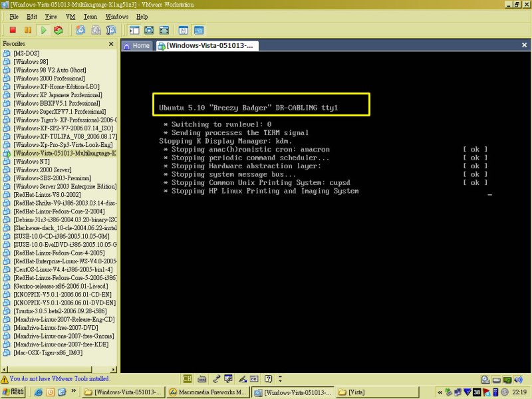Revert to snapshot with the greyed clock icon
The height and width of the screenshot is (399, 532).
[x=96, y=30]
